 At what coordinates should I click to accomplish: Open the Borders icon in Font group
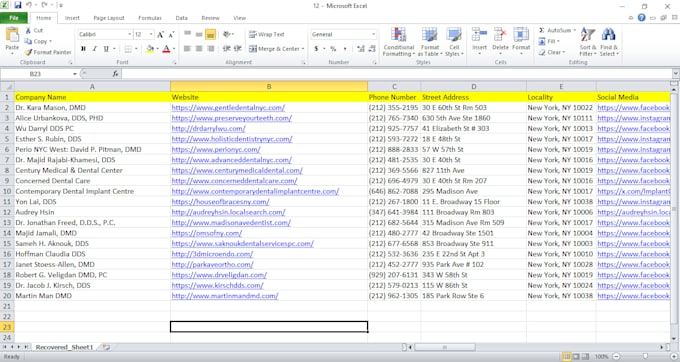click(x=128, y=49)
